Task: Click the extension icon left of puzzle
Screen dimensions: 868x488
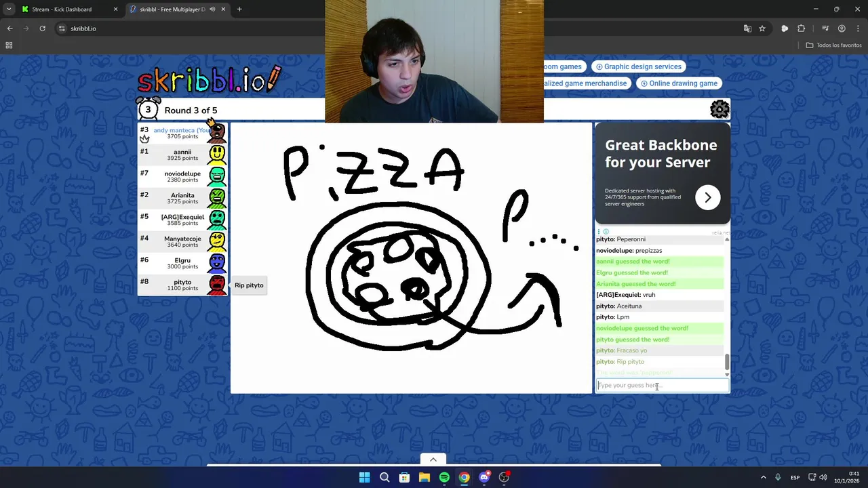Action: pyautogui.click(x=785, y=28)
